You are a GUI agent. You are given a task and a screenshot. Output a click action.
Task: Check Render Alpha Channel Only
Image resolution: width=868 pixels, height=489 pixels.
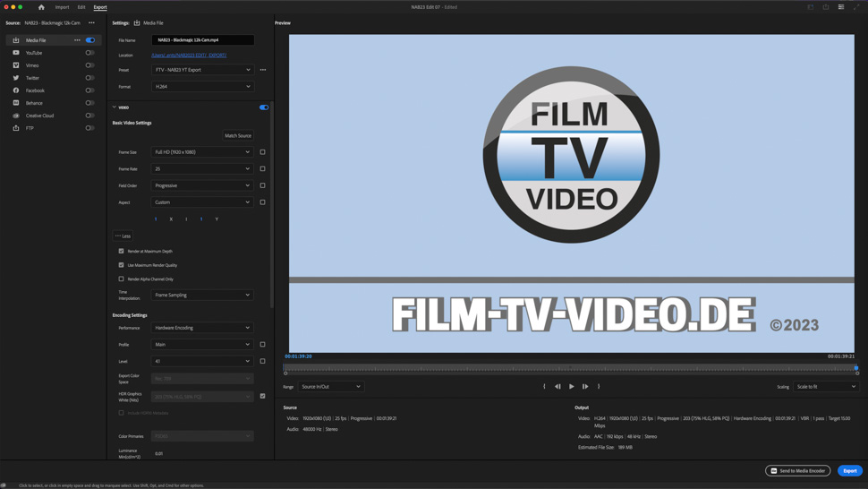pyautogui.click(x=121, y=279)
